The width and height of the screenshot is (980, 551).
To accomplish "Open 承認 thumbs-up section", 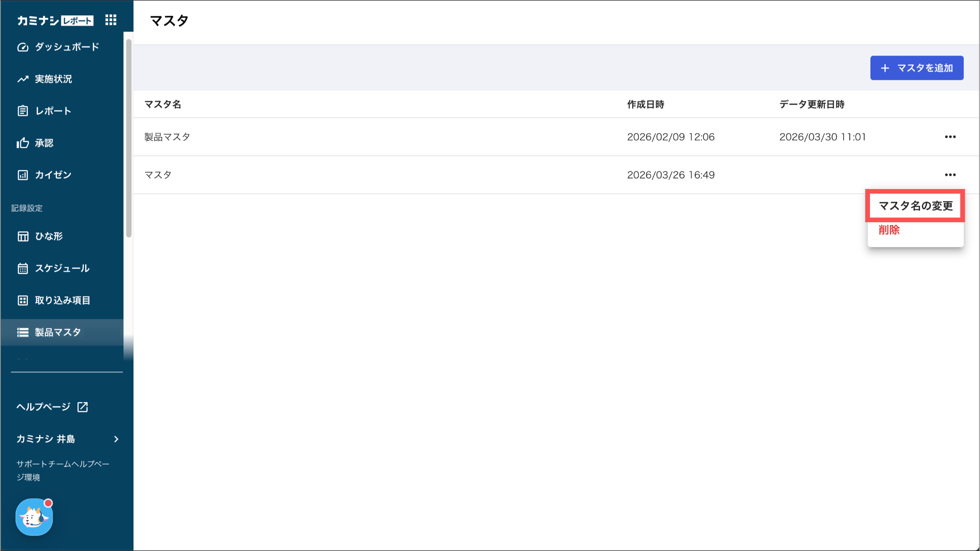I will pyautogui.click(x=44, y=143).
